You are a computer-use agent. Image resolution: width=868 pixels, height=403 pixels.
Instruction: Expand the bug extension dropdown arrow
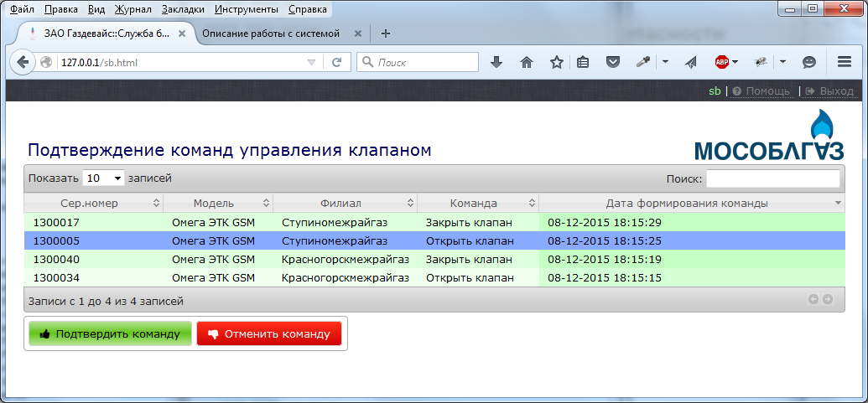point(782,62)
